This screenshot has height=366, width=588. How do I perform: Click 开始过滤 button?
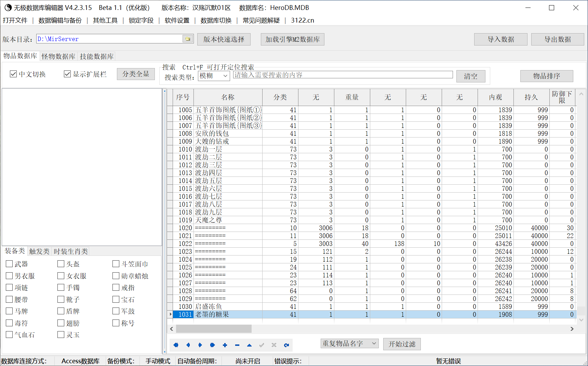point(402,344)
